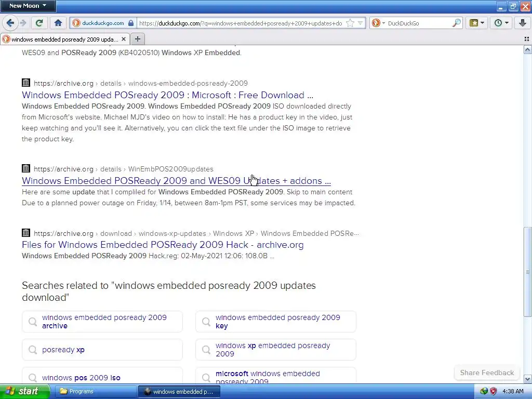Click scrollbar up arrow
Image resolution: width=532 pixels, height=399 pixels.
click(x=528, y=50)
